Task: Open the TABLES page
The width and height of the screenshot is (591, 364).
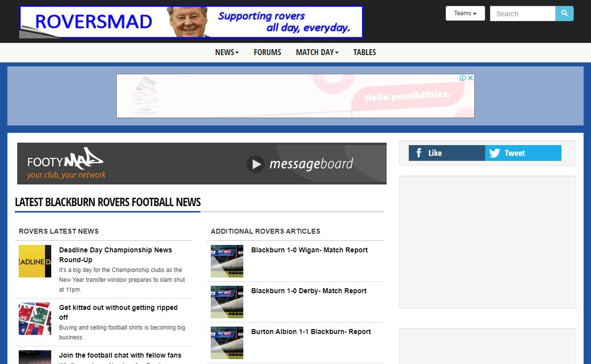Action: (364, 52)
